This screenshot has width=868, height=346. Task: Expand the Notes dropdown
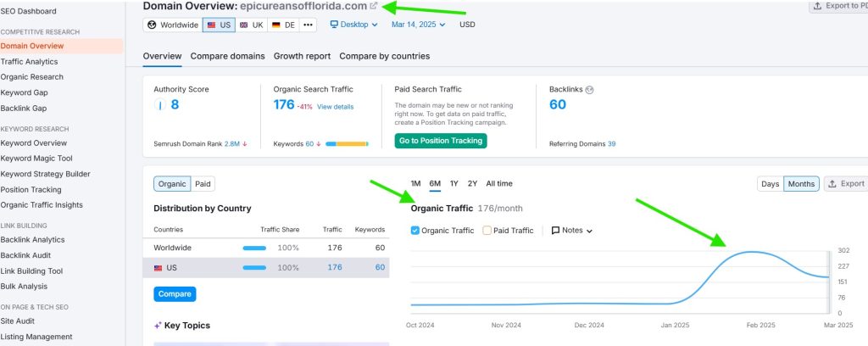[571, 230]
